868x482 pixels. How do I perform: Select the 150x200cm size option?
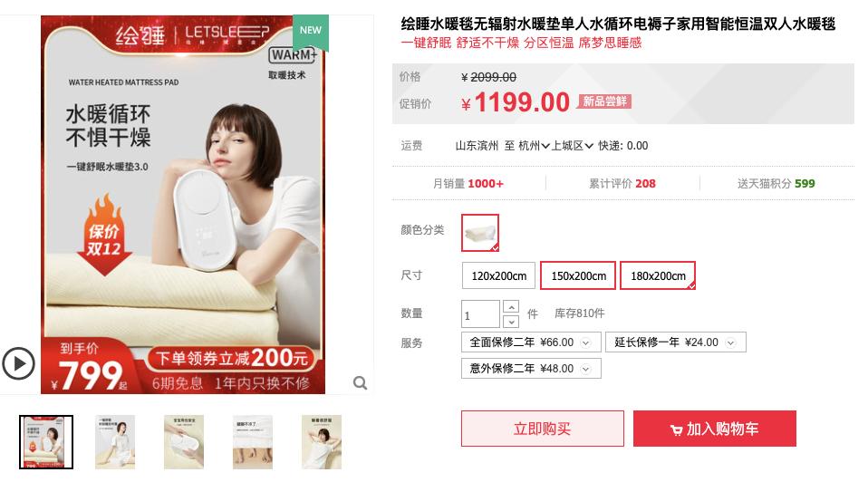point(578,275)
